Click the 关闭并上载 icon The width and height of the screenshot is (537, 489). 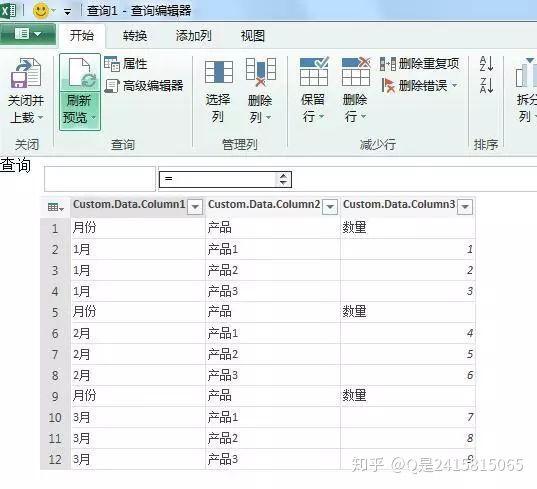(26, 73)
